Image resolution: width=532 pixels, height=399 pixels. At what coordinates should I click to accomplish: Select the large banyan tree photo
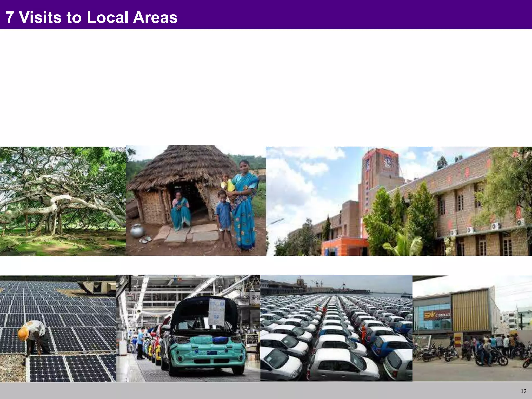coord(63,201)
